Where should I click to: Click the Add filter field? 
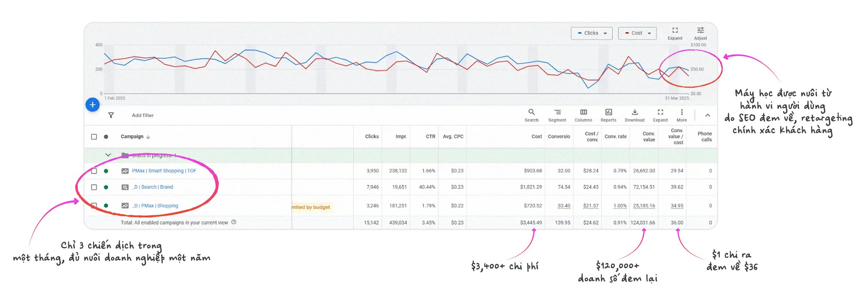coord(143,115)
